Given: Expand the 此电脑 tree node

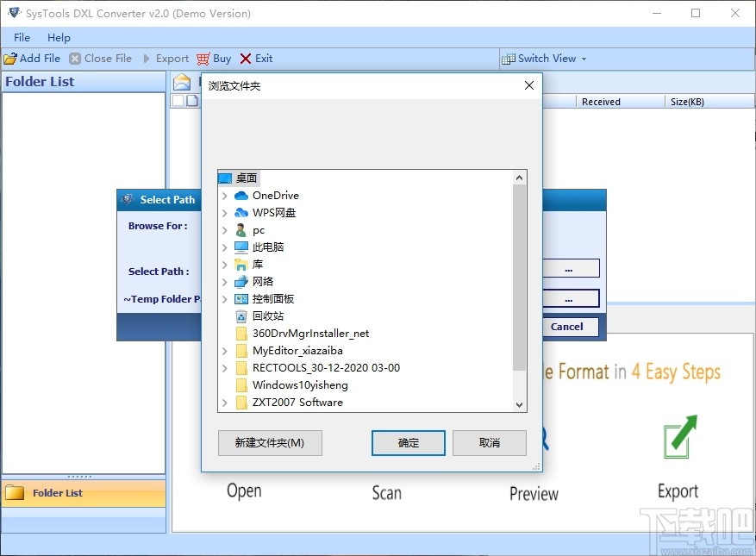Looking at the screenshot, I should 226,247.
